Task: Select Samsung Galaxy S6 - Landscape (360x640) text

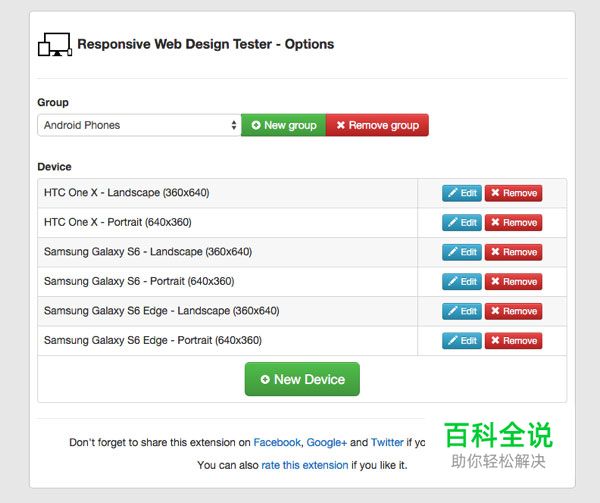Action: [148, 252]
